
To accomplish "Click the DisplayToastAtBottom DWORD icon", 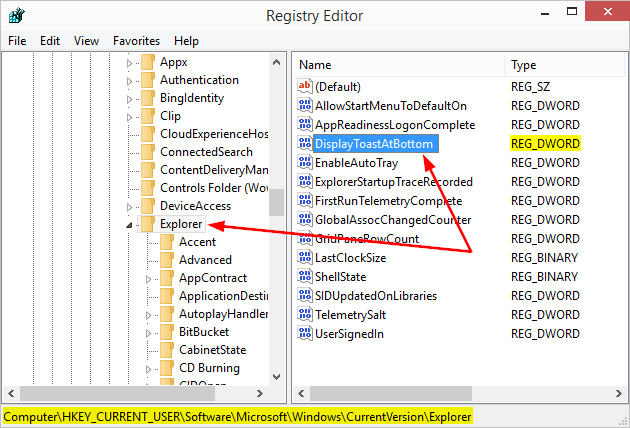I will click(x=305, y=144).
